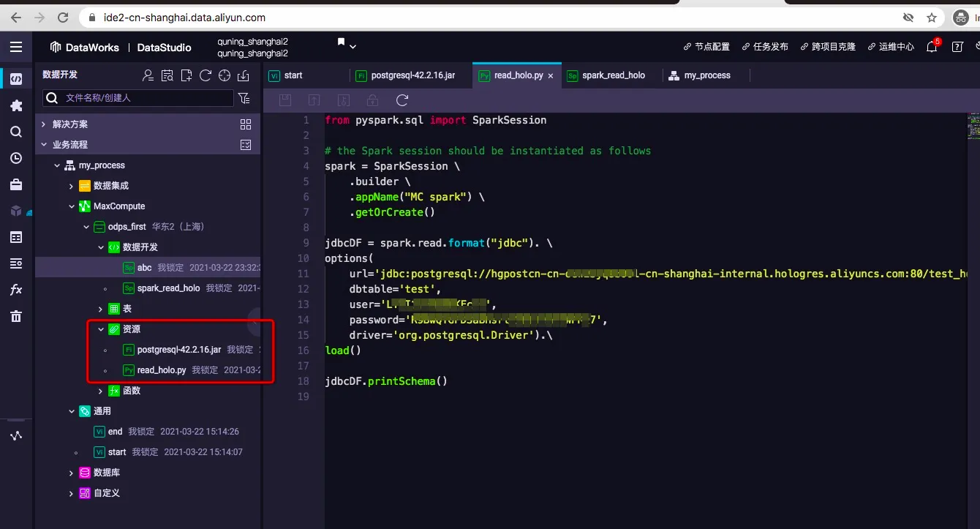
Task: Click the save icon in editor toolbar
Action: (x=286, y=100)
